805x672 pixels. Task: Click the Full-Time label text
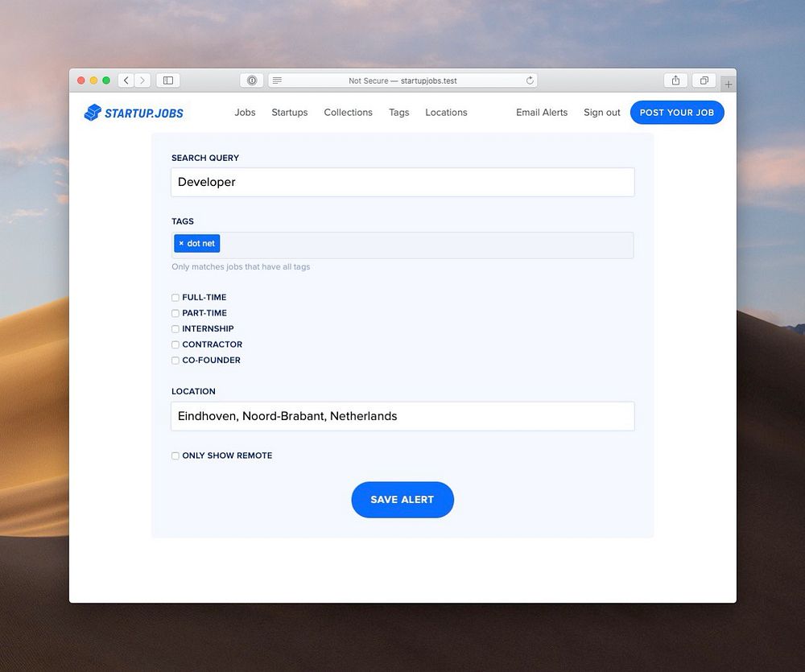(204, 297)
